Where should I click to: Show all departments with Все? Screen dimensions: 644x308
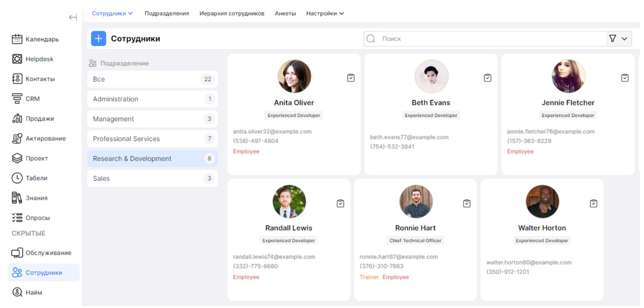[x=153, y=79]
